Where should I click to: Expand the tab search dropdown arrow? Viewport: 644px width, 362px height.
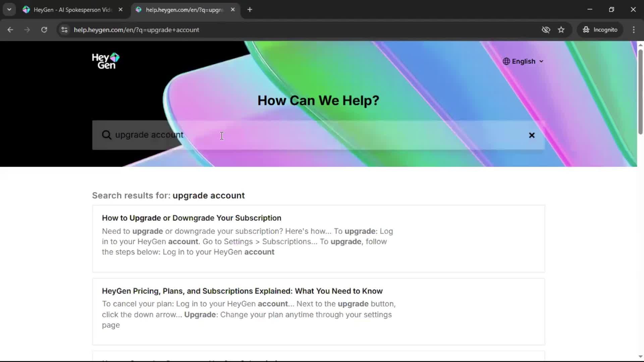[x=9, y=9]
